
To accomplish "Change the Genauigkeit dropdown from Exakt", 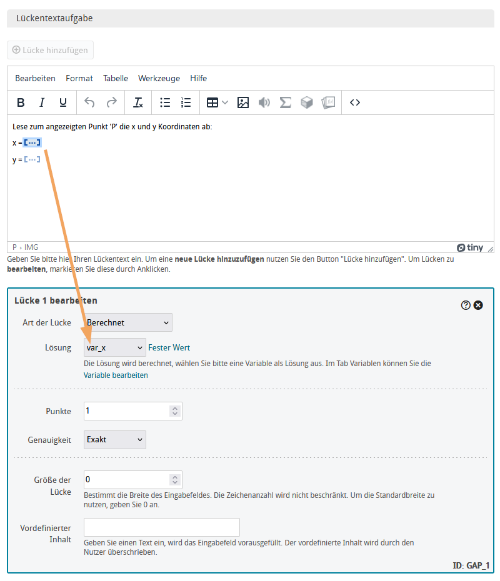I will coord(115,439).
